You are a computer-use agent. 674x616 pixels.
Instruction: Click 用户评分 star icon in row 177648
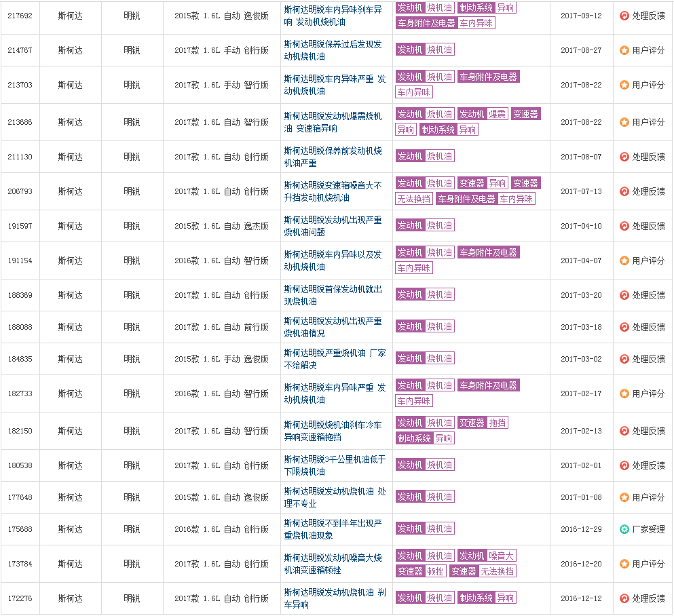[624, 497]
